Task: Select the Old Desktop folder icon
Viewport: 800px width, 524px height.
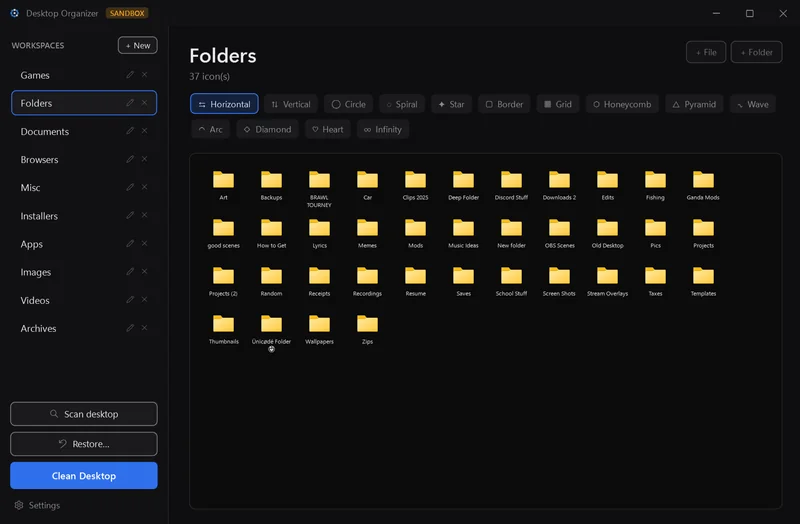Action: tap(607, 228)
